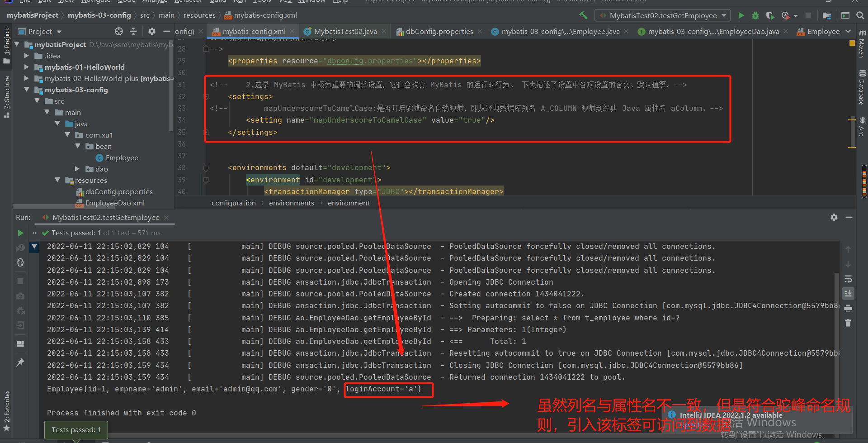Click the Profiler run icon in toolbar
The image size is (868, 443).
coord(786,15)
